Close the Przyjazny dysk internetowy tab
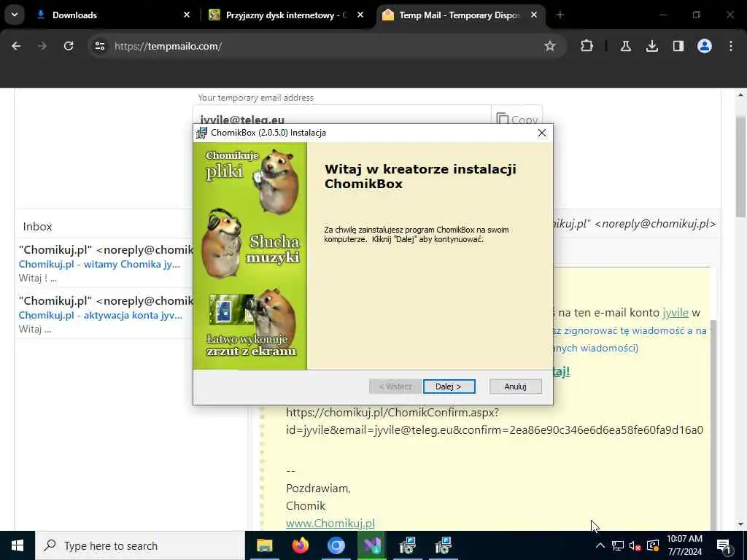The image size is (747, 560). [360, 15]
